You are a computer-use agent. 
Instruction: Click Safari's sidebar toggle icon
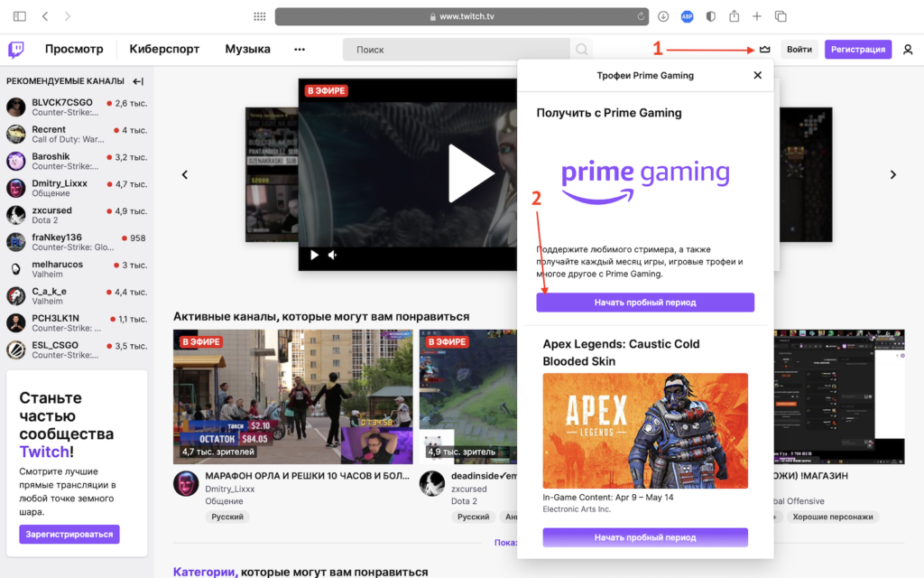coord(20,16)
